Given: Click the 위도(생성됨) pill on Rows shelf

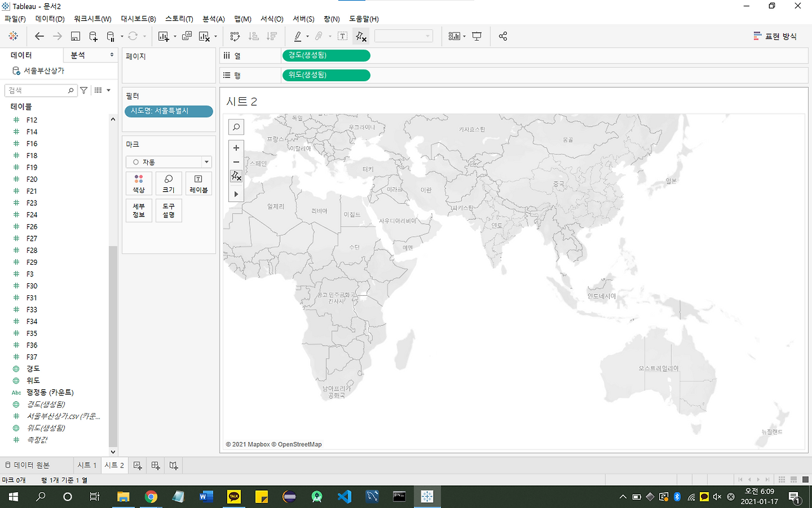Looking at the screenshot, I should [326, 75].
